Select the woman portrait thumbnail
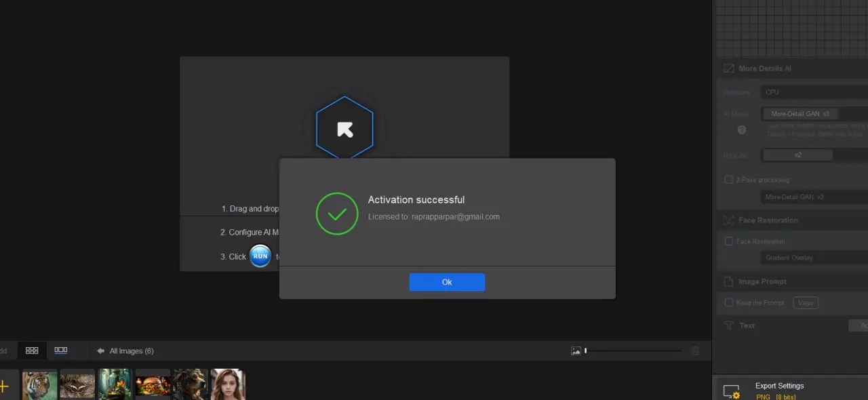Screen dimensions: 868x400 [227, 384]
